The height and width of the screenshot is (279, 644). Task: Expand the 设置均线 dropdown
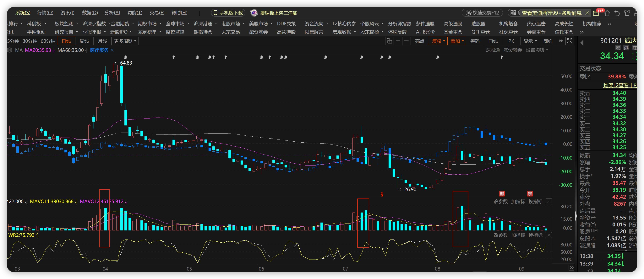coord(537,50)
